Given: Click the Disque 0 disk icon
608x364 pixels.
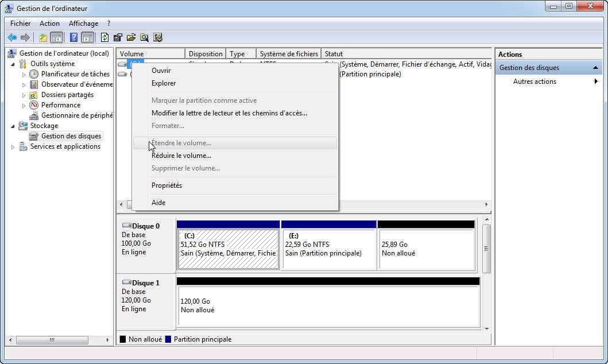Looking at the screenshot, I should coord(126,225).
